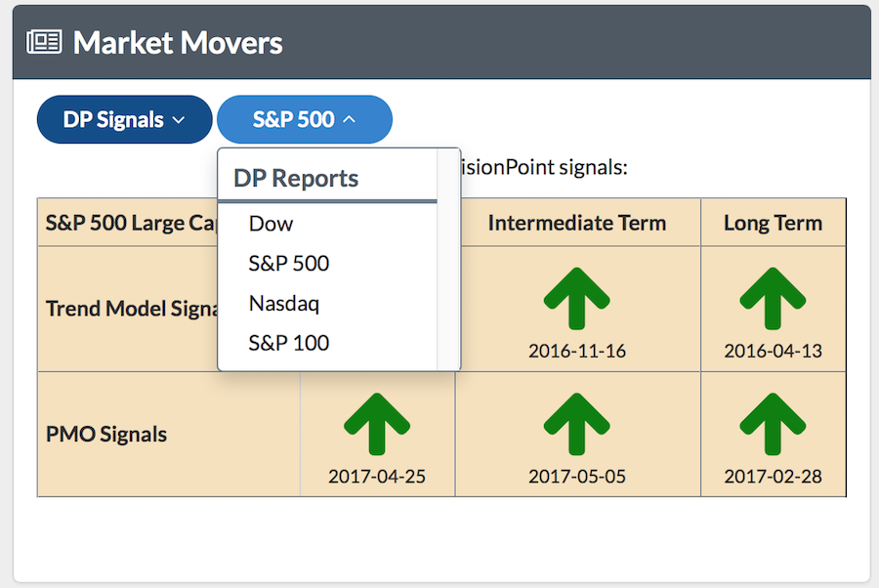The image size is (879, 588).
Task: Click Intermediate Term PMO green up arrow
Action: tap(576, 424)
